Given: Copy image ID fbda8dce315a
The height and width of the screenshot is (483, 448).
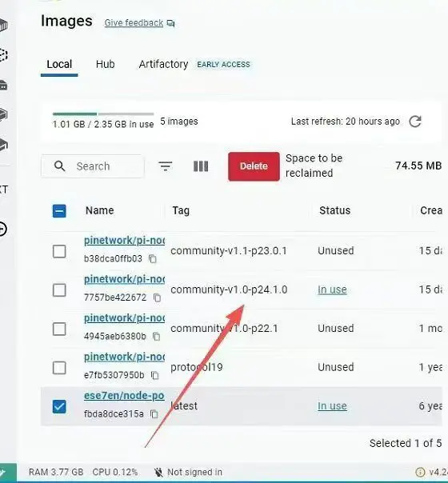Looking at the screenshot, I should [154, 414].
